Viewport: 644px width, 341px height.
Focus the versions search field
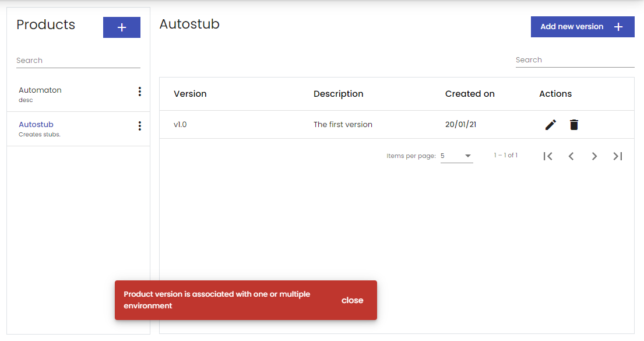(575, 60)
